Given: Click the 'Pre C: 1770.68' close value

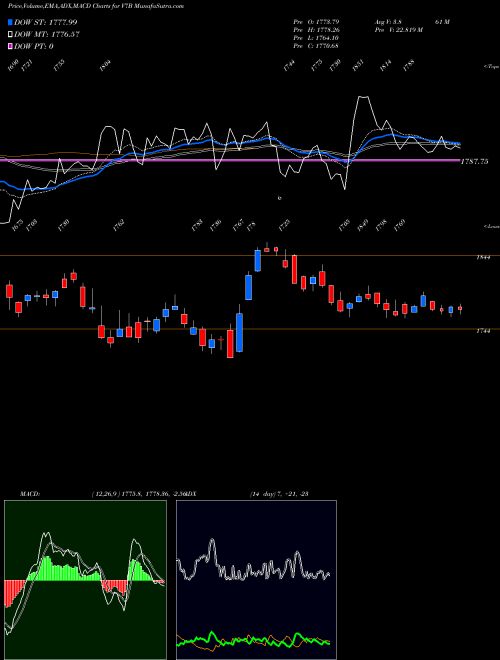Looking at the screenshot, I should pyautogui.click(x=316, y=45).
